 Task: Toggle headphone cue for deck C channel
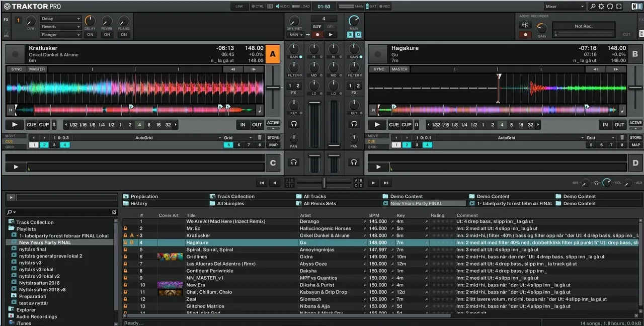coord(294,162)
